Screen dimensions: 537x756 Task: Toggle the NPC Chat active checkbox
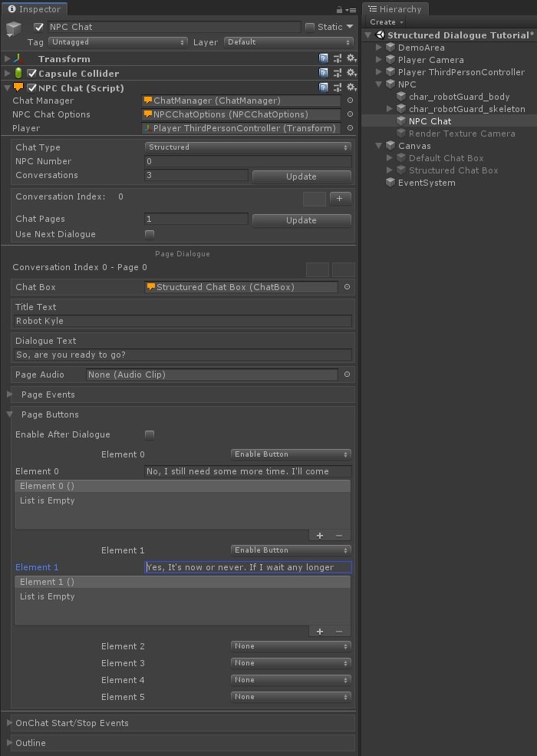[x=39, y=27]
